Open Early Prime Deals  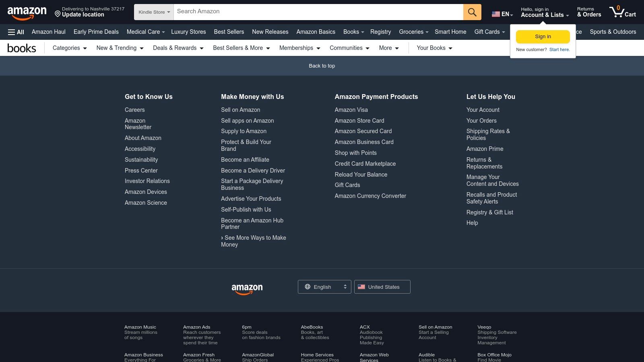pyautogui.click(x=96, y=32)
